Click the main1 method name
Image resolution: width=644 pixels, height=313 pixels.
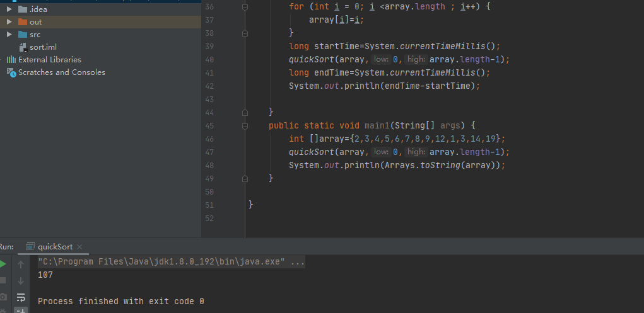(x=377, y=125)
